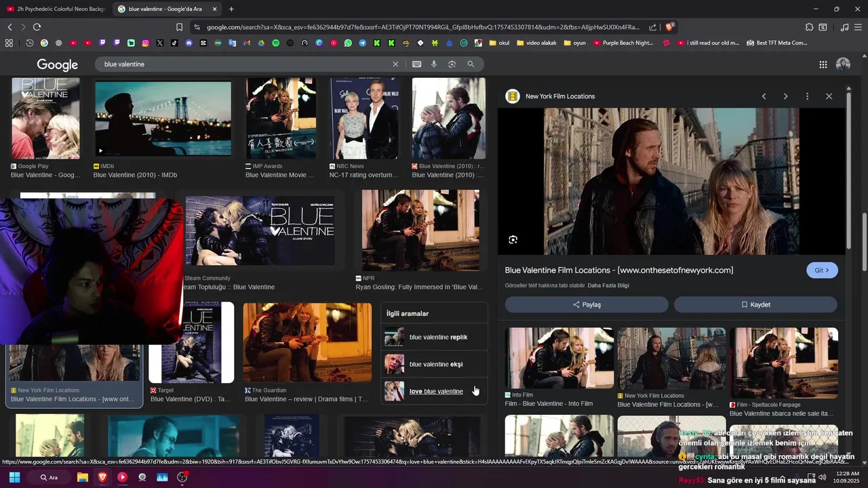
Task: Open a new browser tab
Action: [x=231, y=9]
